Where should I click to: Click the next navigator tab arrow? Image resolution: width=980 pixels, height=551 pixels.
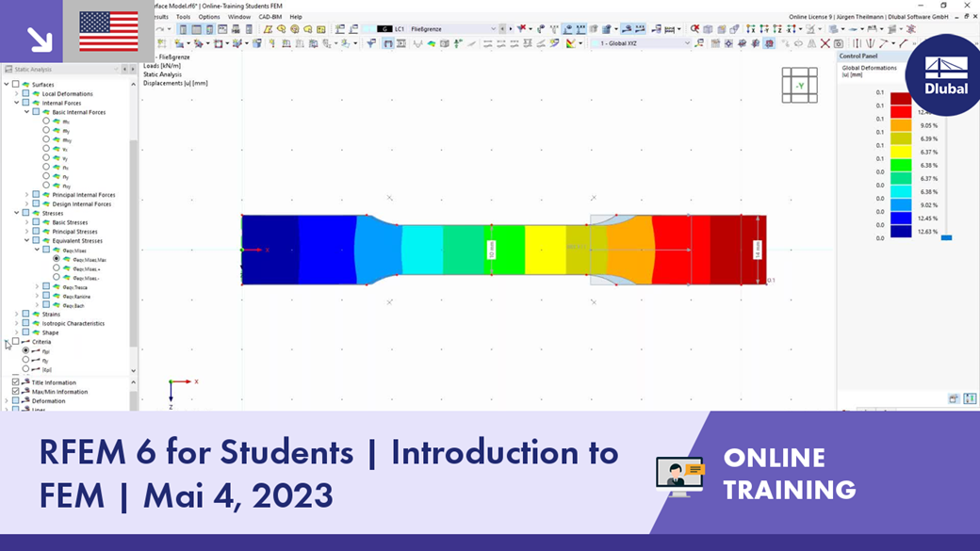pyautogui.click(x=133, y=70)
